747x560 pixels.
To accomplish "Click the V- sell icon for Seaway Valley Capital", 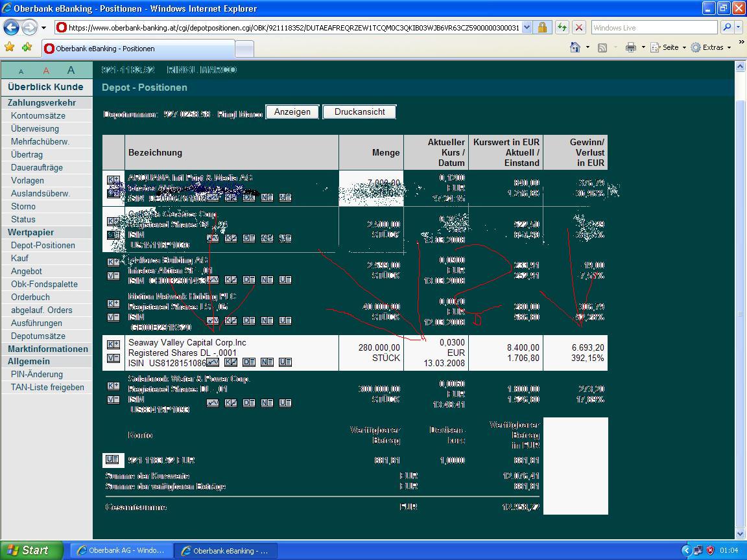I will tap(113, 358).
